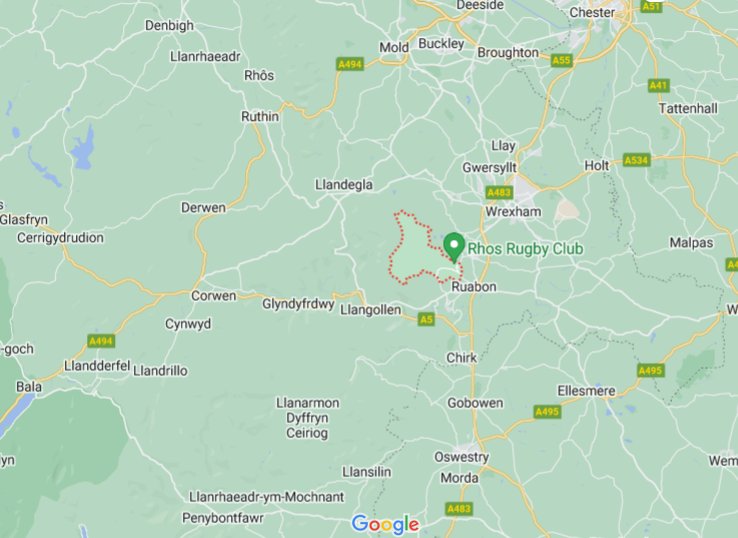Select the A55 road shield near Broughton
Viewport: 738px width, 538px height.
point(561,61)
